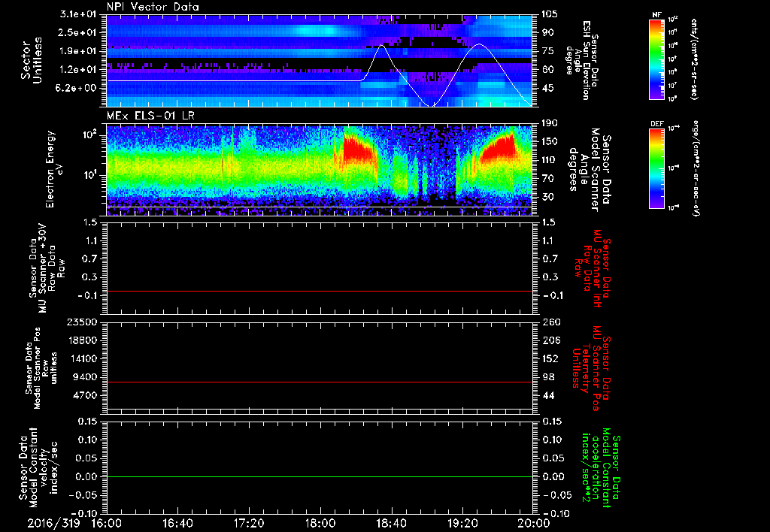Click the 9400 scanner position tick value
770x532 pixels.
(x=84, y=377)
